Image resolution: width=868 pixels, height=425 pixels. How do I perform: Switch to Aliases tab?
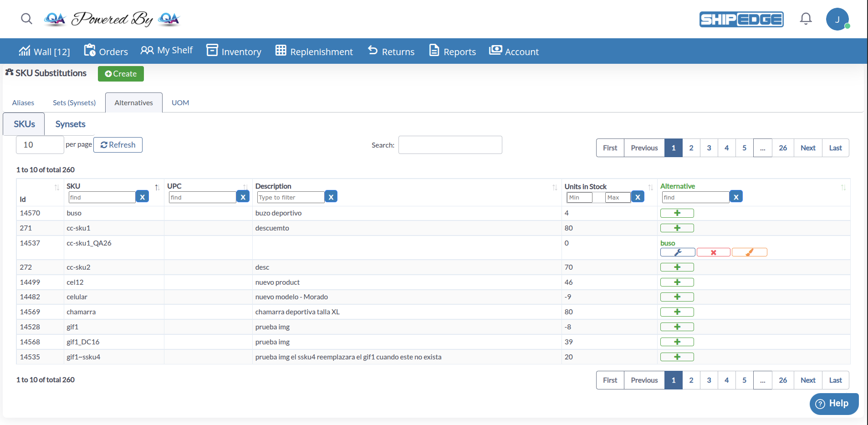(x=23, y=102)
